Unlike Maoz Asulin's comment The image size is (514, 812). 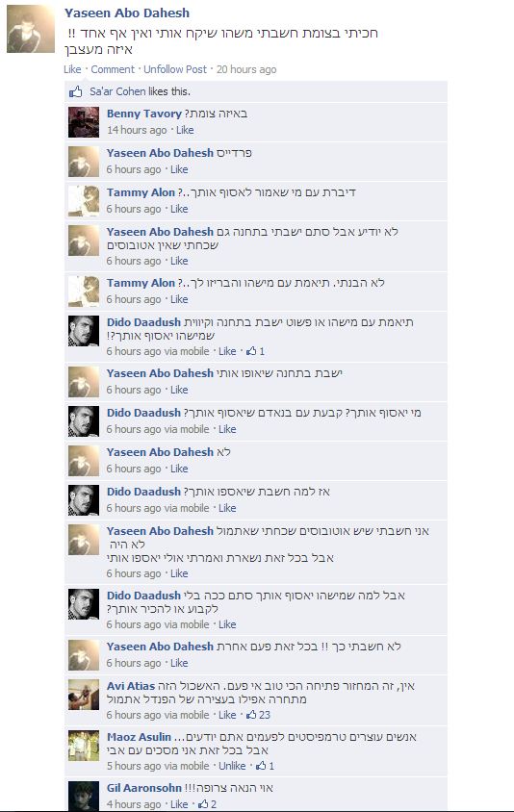pyautogui.click(x=232, y=766)
